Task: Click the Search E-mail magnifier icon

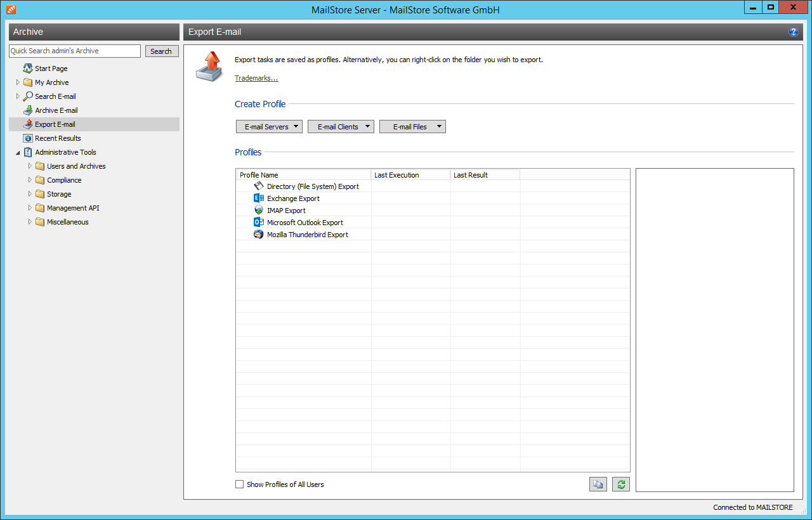Action: pos(28,96)
